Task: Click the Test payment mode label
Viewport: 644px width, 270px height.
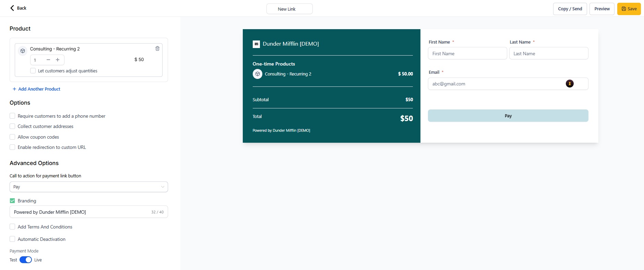Action: coord(13,260)
